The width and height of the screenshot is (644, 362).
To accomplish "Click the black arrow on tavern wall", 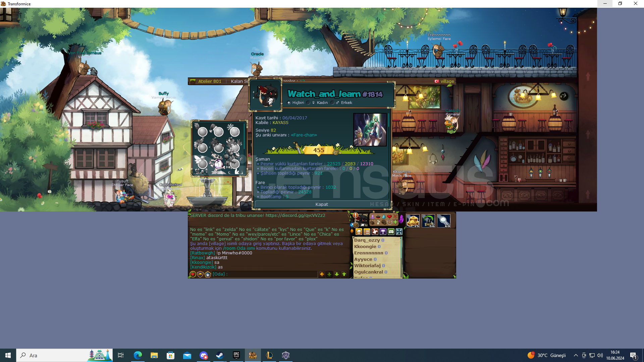I will coord(564,96).
